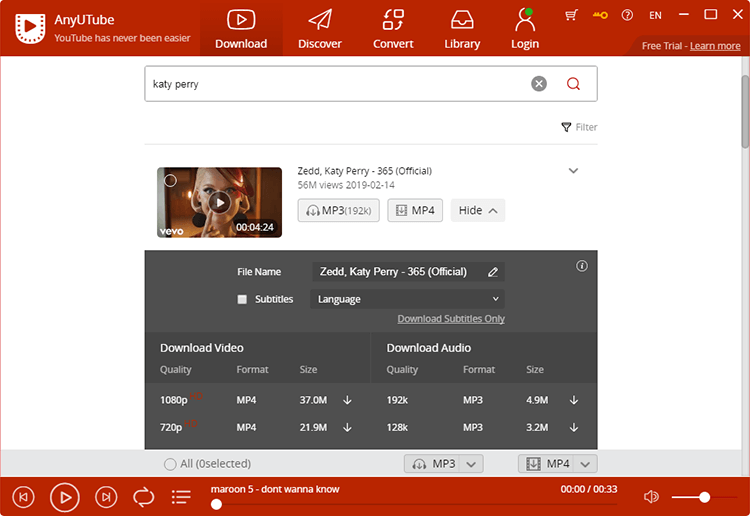Screen dimensions: 750x516
Task: Change language via EN selector
Action: click(655, 15)
